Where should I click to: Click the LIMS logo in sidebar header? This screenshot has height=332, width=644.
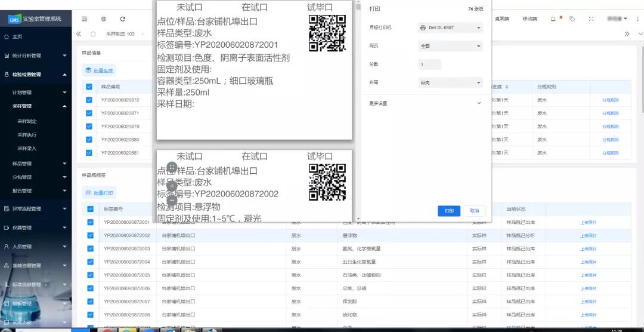(x=14, y=19)
